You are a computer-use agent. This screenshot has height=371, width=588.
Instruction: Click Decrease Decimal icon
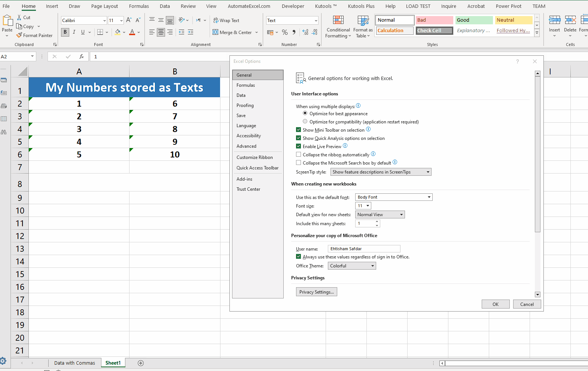coord(314,32)
